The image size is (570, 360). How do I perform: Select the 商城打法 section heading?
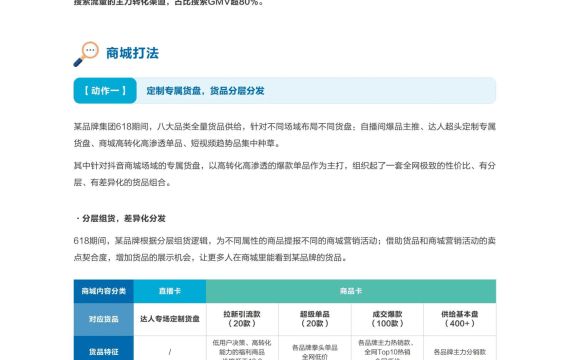click(x=132, y=53)
